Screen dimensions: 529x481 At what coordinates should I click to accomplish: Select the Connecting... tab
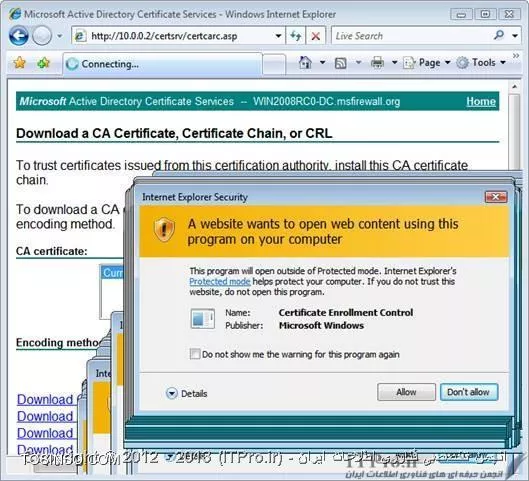point(163,64)
